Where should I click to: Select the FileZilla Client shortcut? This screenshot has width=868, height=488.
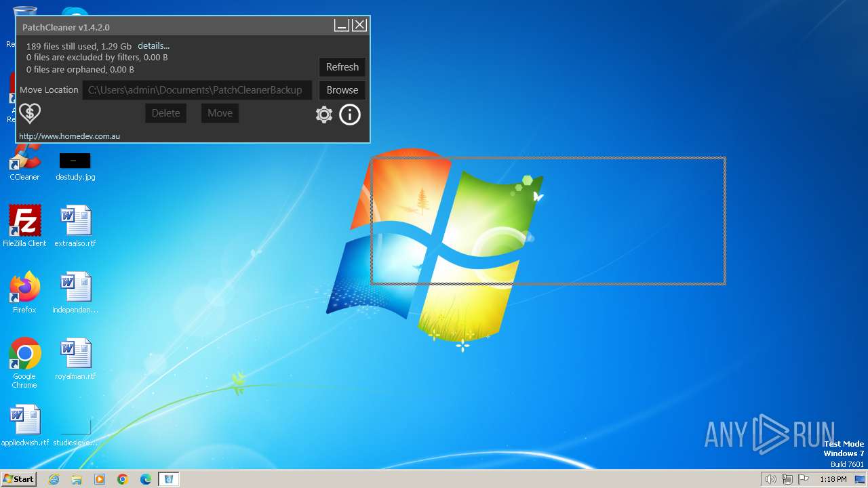pos(24,226)
